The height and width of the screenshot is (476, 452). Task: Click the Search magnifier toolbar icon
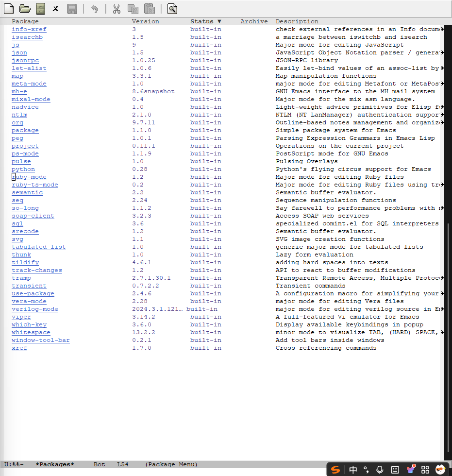(x=172, y=9)
